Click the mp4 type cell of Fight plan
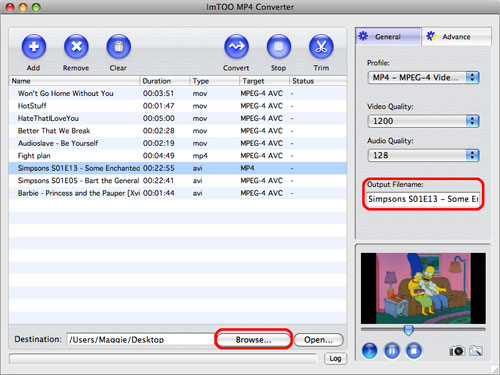Viewport: 500px width, 375px height. pos(200,156)
